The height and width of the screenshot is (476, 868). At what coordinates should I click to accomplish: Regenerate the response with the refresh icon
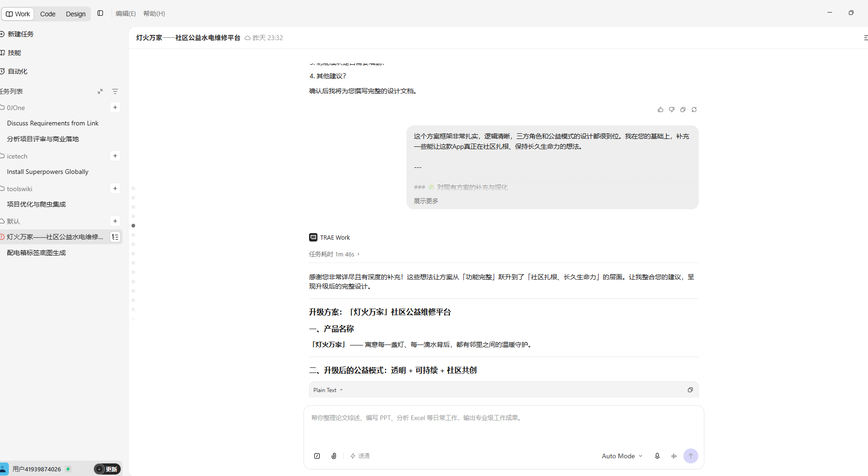pos(694,110)
